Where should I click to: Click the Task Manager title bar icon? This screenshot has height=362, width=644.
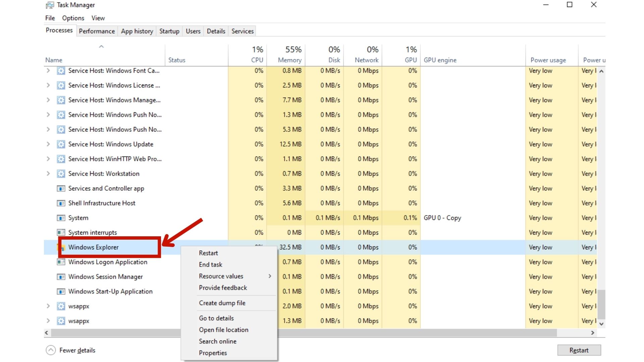coord(50,5)
